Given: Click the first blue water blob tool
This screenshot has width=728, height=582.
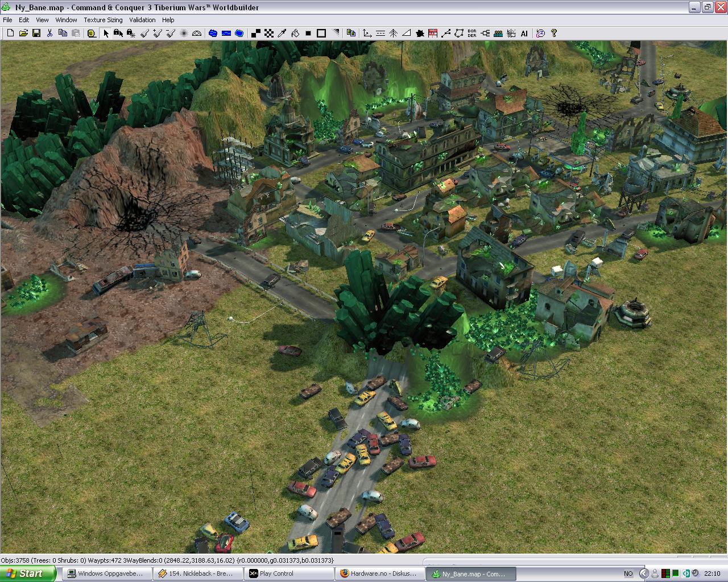Looking at the screenshot, I should (x=213, y=33).
